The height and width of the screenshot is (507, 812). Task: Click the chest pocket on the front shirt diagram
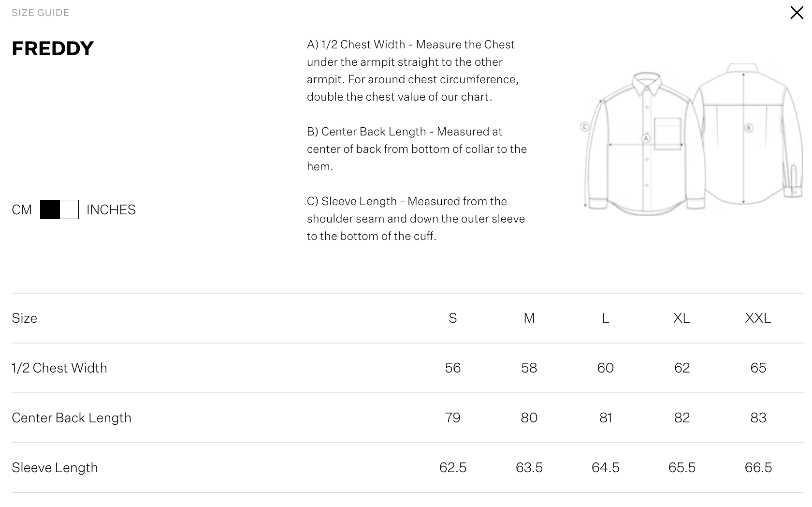point(667,134)
